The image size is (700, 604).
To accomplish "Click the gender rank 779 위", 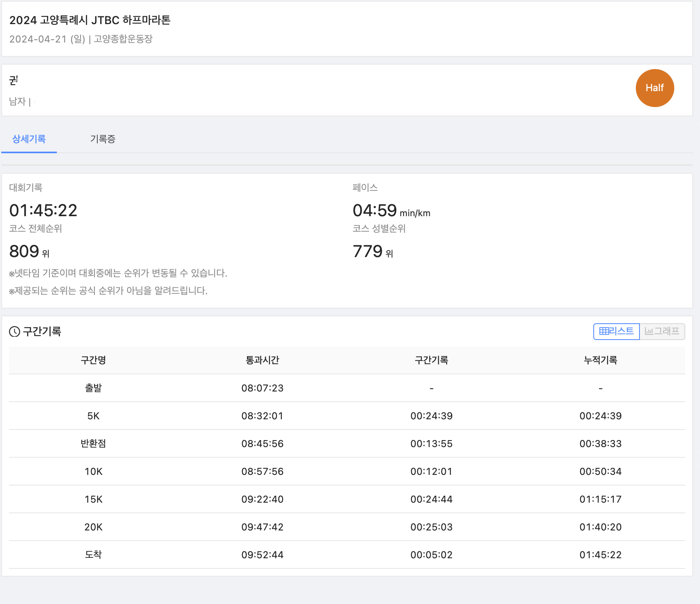I will 373,251.
